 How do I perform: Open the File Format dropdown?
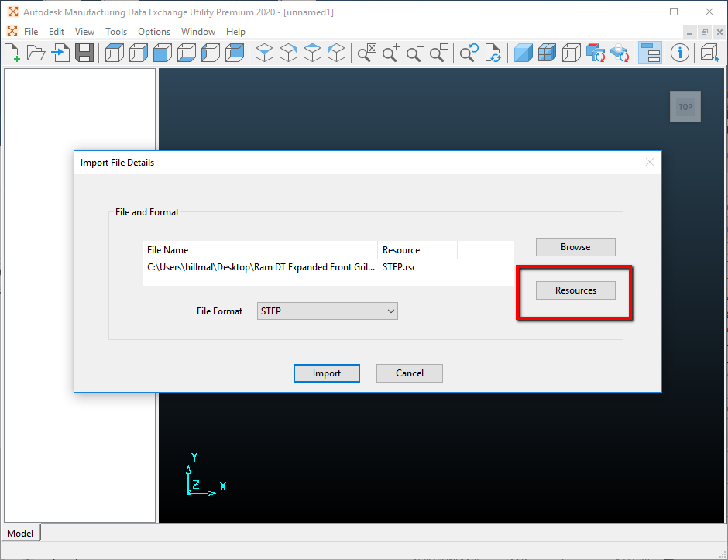tap(327, 311)
